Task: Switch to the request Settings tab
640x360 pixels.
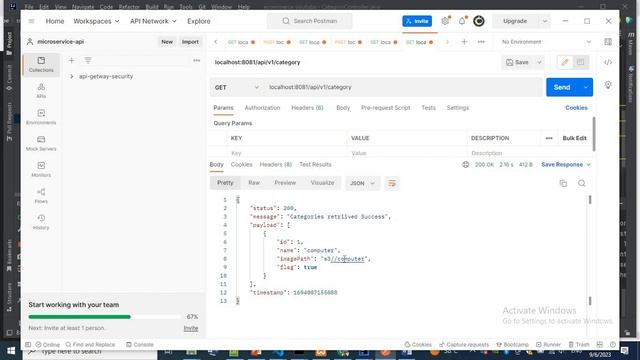Action: pos(458,108)
